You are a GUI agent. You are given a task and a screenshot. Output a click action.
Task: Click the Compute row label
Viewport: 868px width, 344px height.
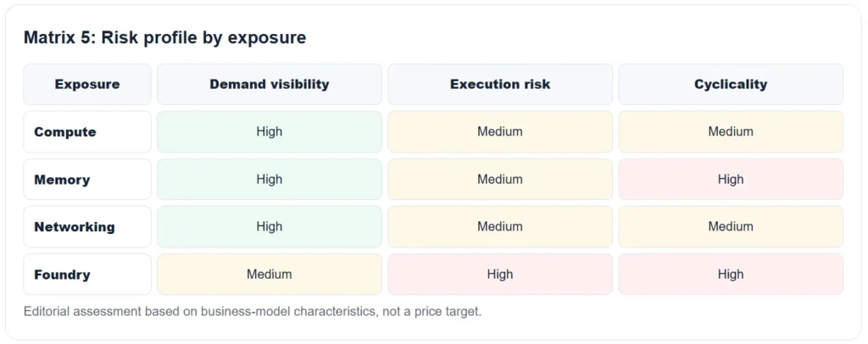(x=87, y=131)
